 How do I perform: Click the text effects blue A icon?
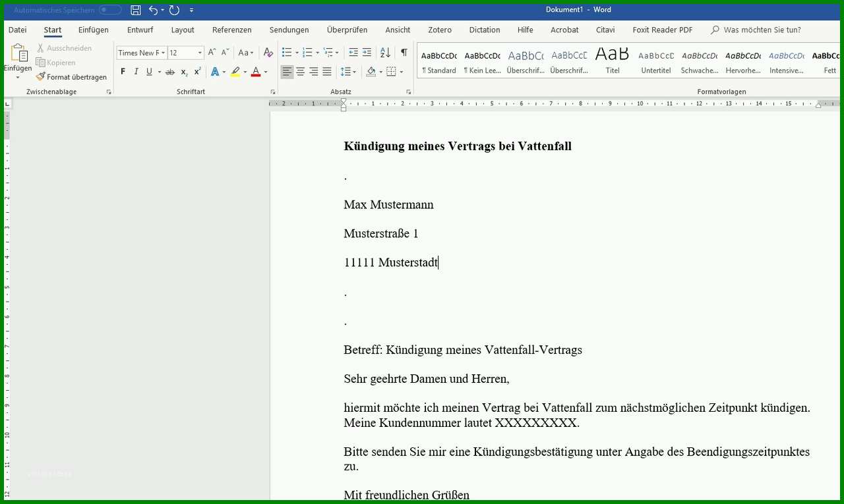pyautogui.click(x=214, y=72)
